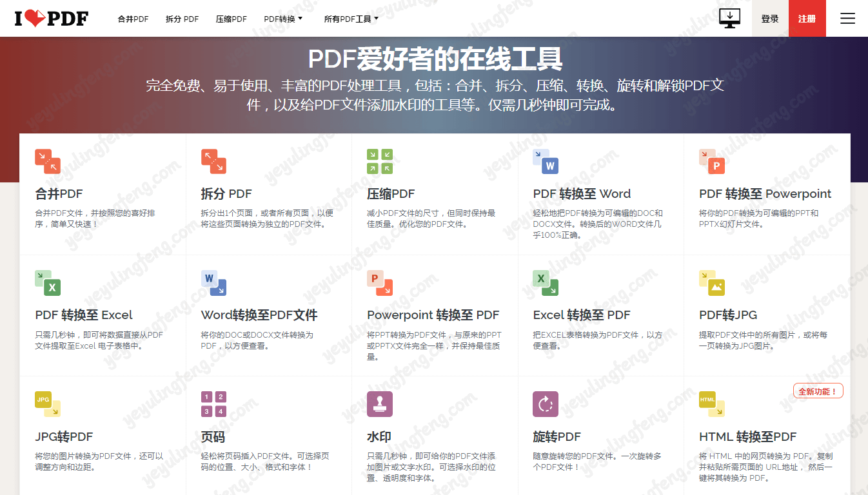Open the JPG转PDF title link
Screen dimensions: 868x495
click(x=64, y=437)
